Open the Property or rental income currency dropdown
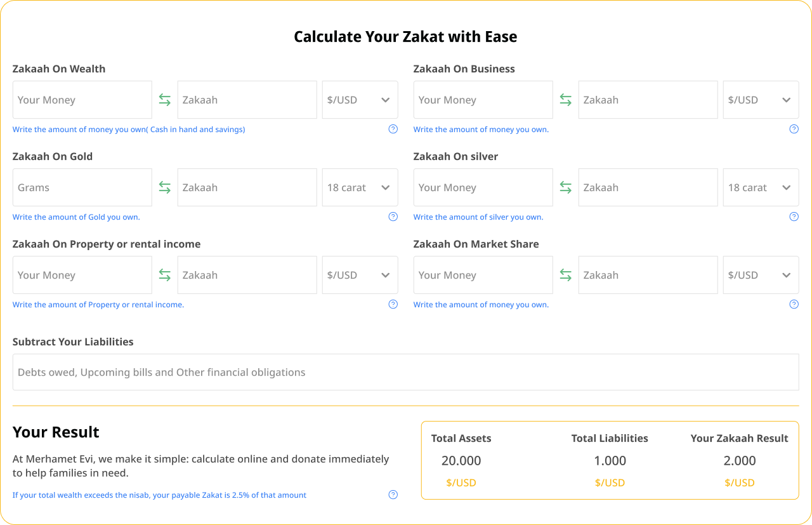The width and height of the screenshot is (812, 525). [x=360, y=275]
